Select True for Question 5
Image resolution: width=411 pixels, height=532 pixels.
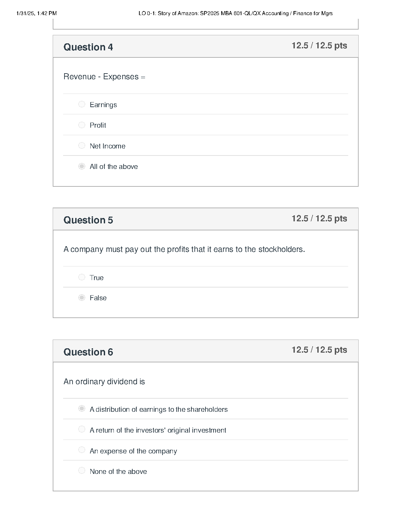pos(82,277)
